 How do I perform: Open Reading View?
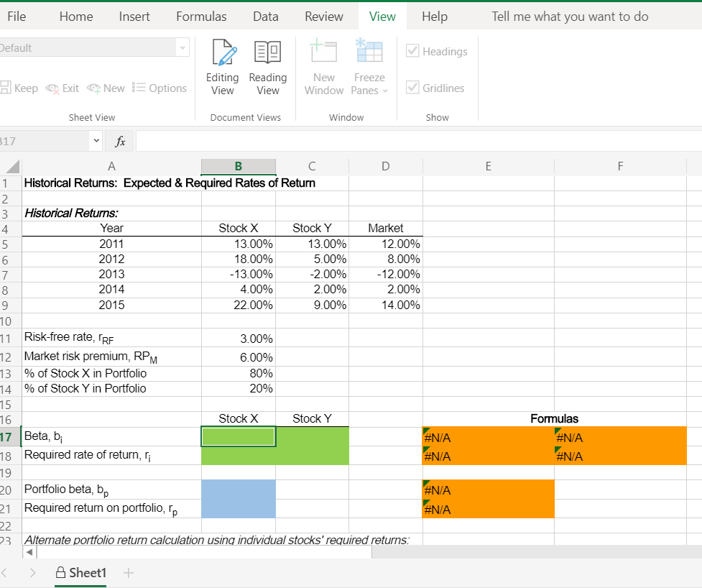267,68
